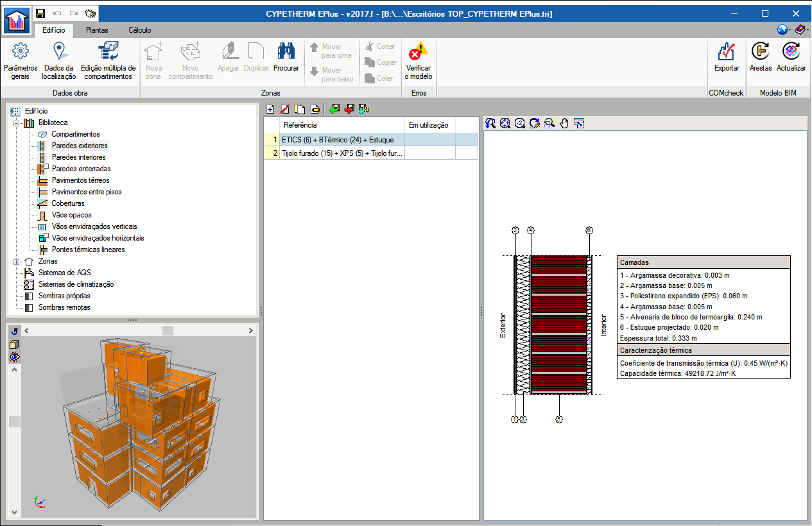Select Sistemas de AQS tree item
This screenshot has width=812, height=526.
(x=64, y=273)
